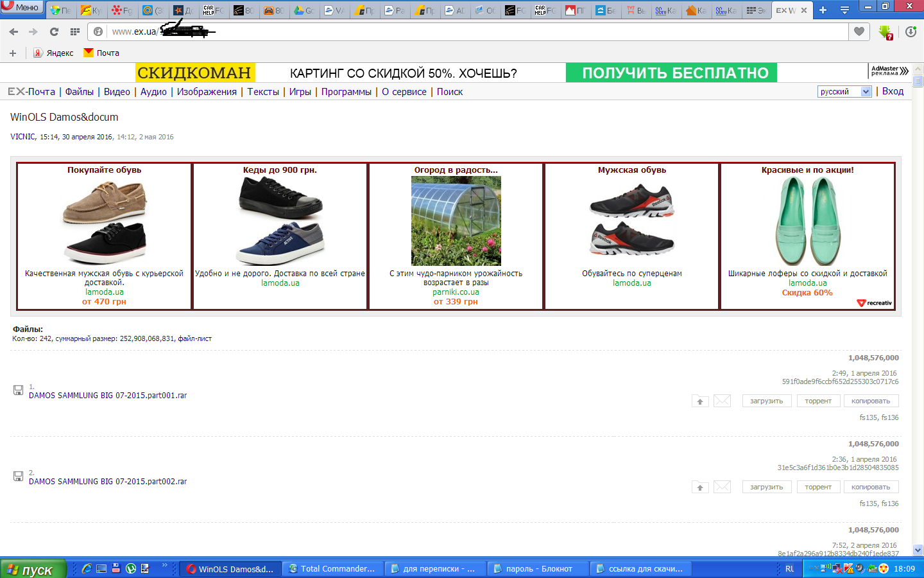Click upload arrow icon for part002.rar

tap(700, 487)
